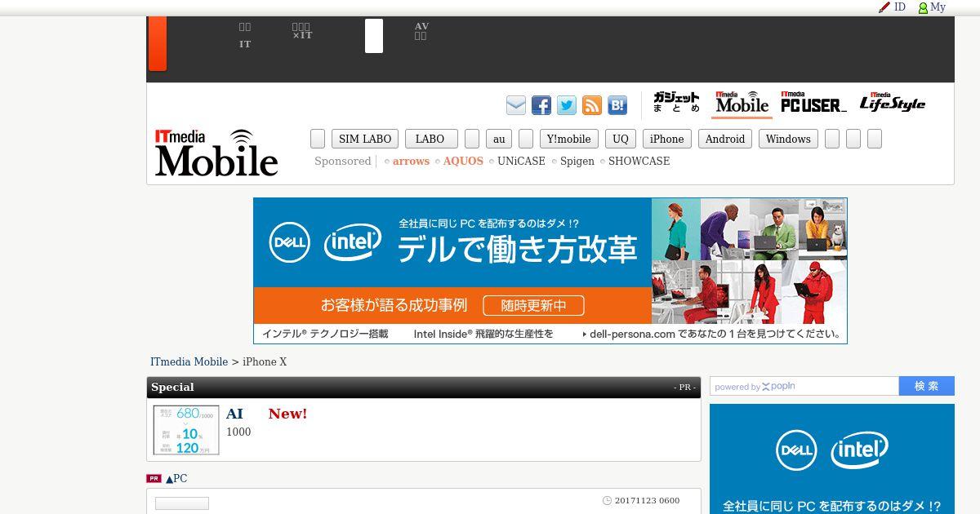Click the mail envelope share icon
The image size is (980, 514).
(516, 105)
